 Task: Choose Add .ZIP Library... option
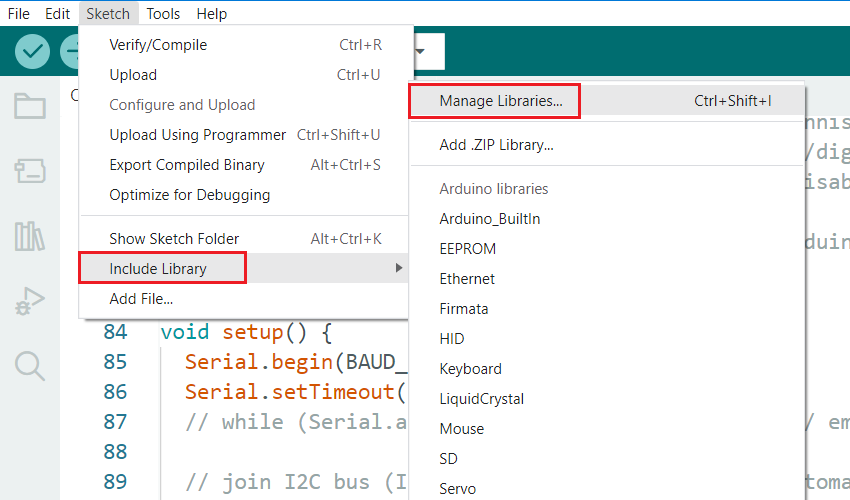[496, 145]
